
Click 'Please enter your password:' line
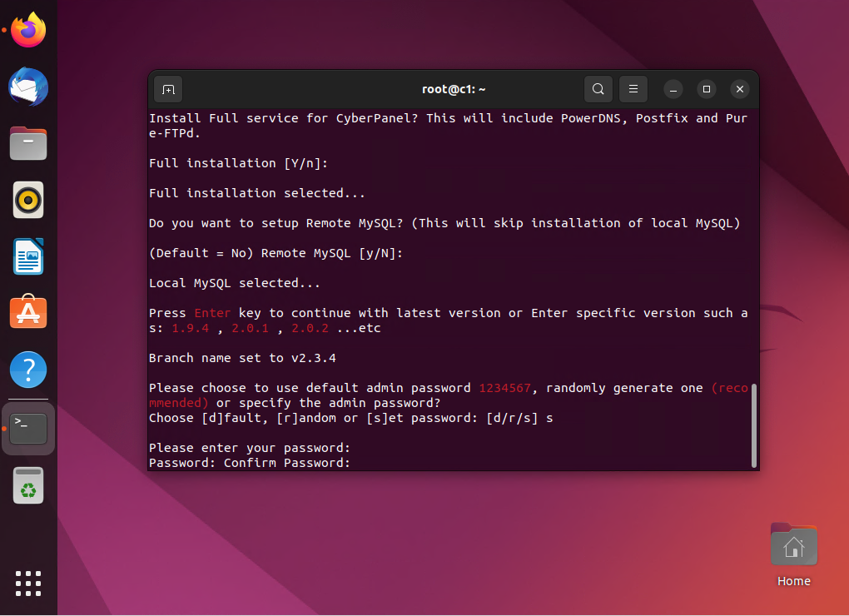[x=250, y=448]
